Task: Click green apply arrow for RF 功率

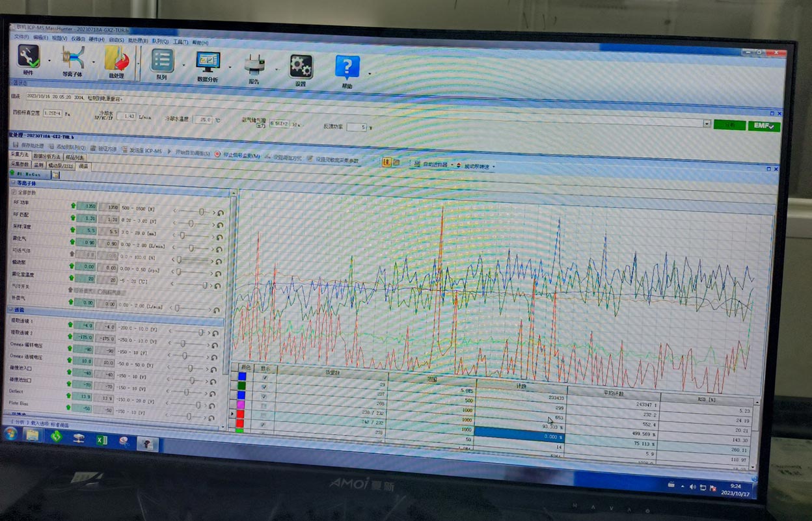Action: coord(72,206)
